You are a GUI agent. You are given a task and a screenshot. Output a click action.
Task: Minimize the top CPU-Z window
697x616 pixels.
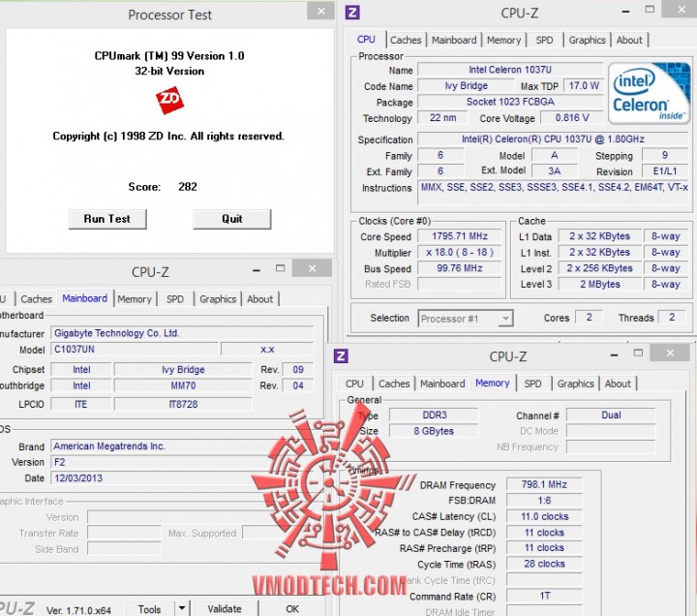[x=626, y=11]
